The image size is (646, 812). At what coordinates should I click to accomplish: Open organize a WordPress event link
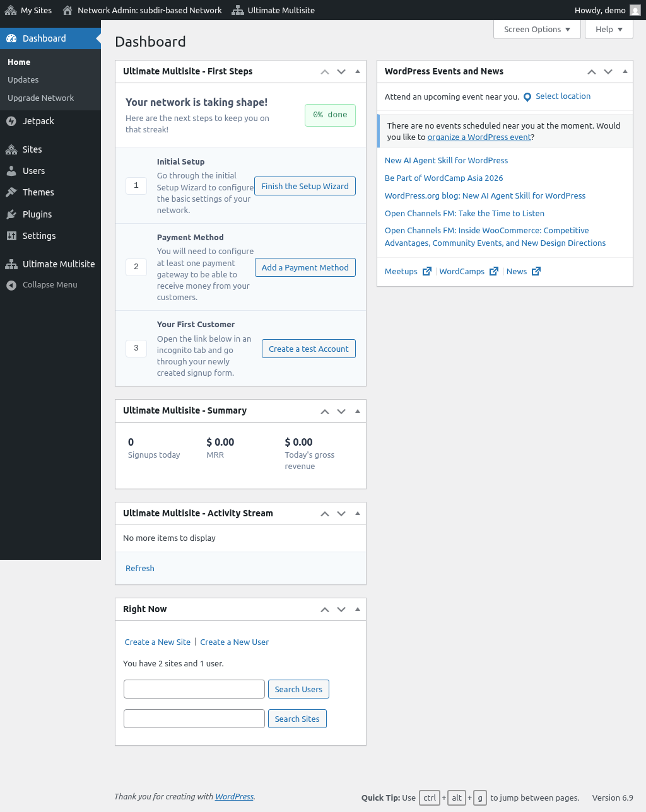(479, 137)
